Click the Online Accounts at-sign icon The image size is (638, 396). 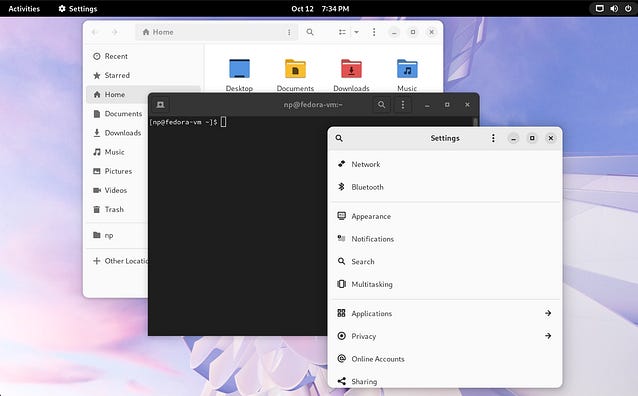(341, 359)
